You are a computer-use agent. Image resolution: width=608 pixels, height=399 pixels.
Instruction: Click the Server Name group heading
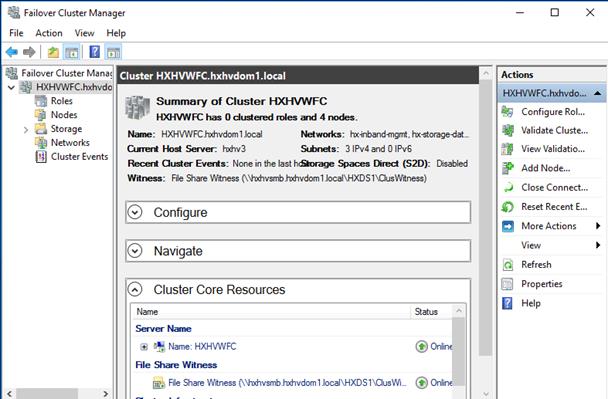[163, 329]
